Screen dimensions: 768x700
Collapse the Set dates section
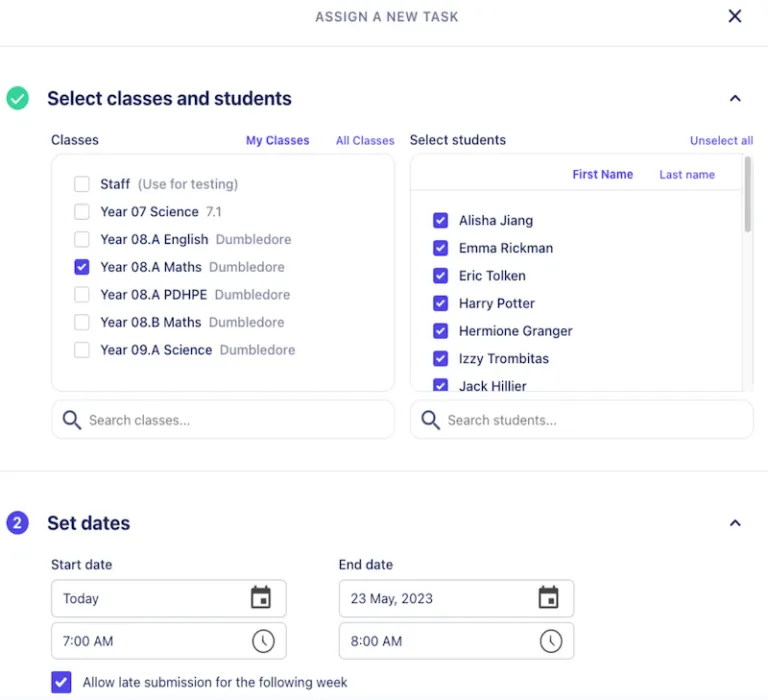(x=735, y=523)
